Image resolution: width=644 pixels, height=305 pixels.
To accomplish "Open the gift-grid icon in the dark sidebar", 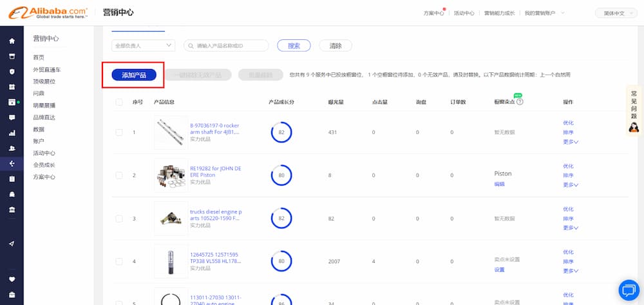I will (x=12, y=87).
